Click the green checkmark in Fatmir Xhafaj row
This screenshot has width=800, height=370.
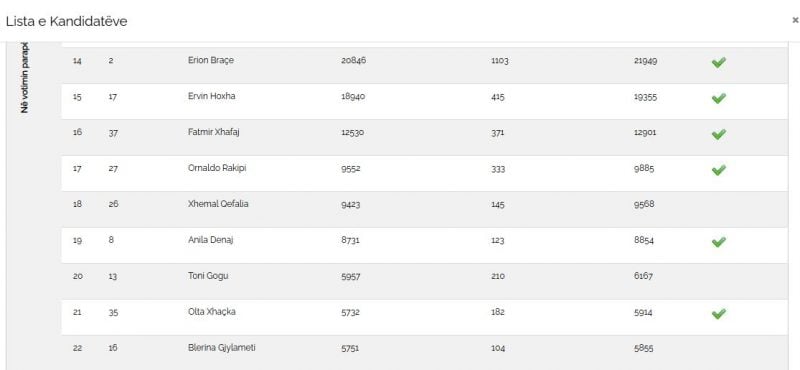[718, 134]
